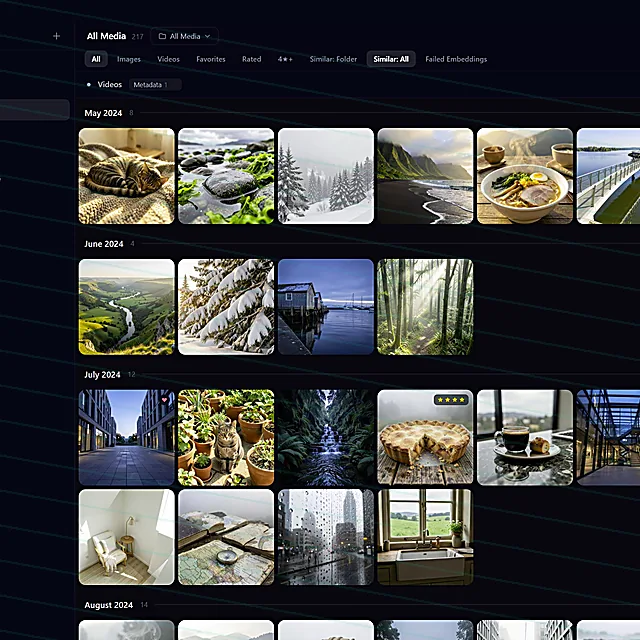Click the August 2024 section header
Image resolution: width=640 pixels, height=640 pixels.
pos(109,605)
